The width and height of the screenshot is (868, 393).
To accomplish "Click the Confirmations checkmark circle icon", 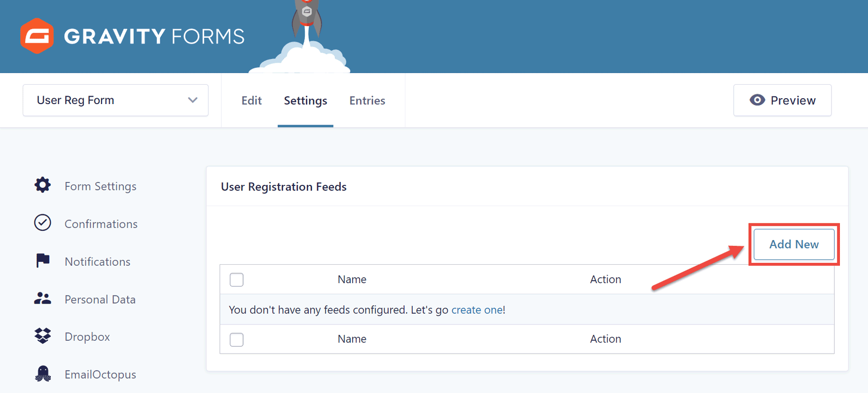I will [x=42, y=223].
